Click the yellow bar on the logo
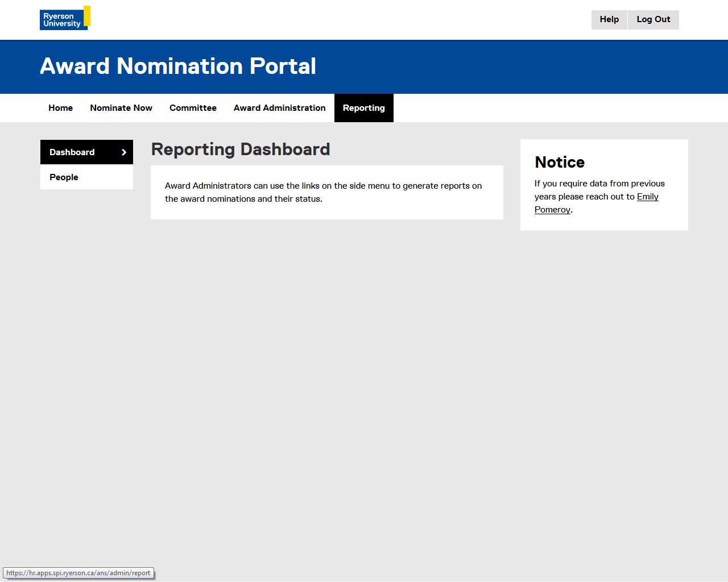Screen dimensions: 728x582 [87, 16]
